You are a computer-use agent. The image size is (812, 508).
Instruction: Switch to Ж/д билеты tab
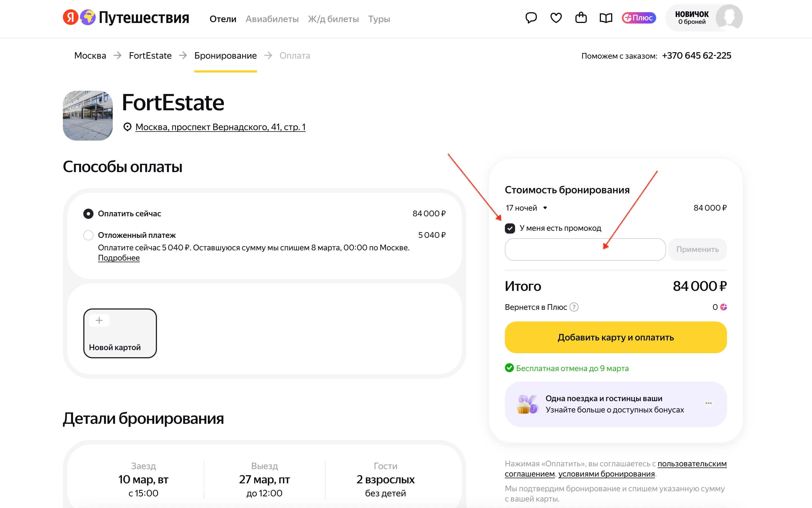coord(333,19)
